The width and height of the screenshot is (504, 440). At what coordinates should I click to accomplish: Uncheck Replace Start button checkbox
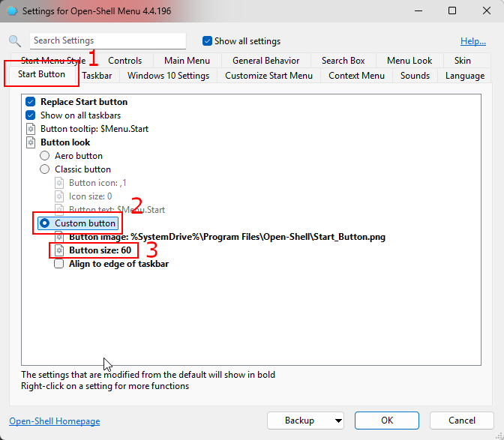point(31,102)
